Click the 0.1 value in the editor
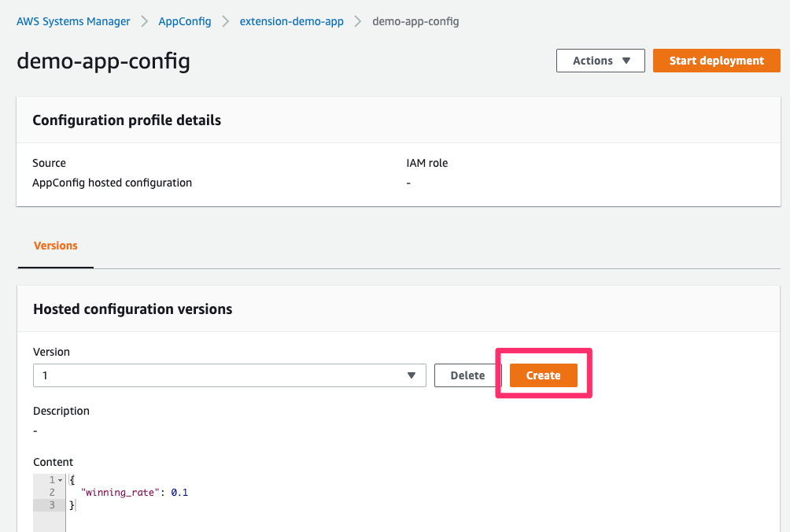 (179, 493)
